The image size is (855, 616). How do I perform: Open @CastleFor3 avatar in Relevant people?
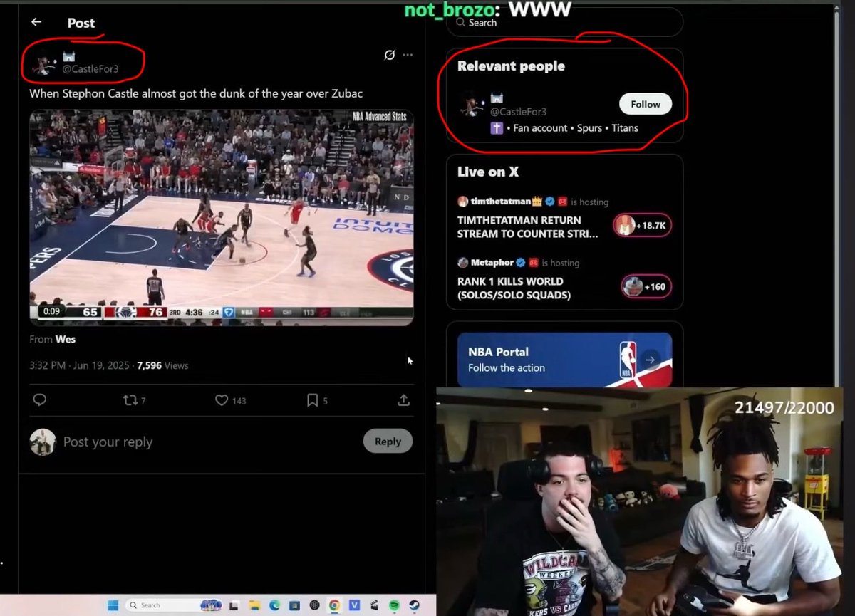[471, 105]
